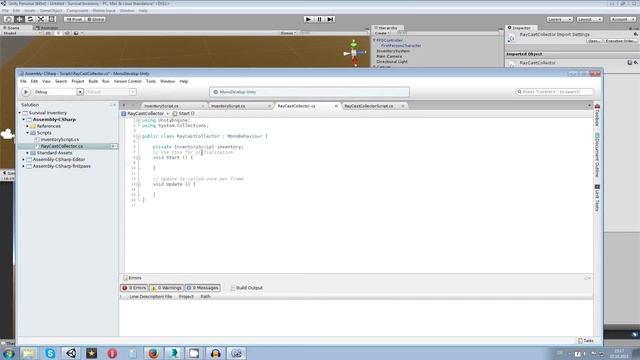640x360 pixels.
Task: Open MonoDevelop Version Control menu
Action: pyautogui.click(x=127, y=81)
